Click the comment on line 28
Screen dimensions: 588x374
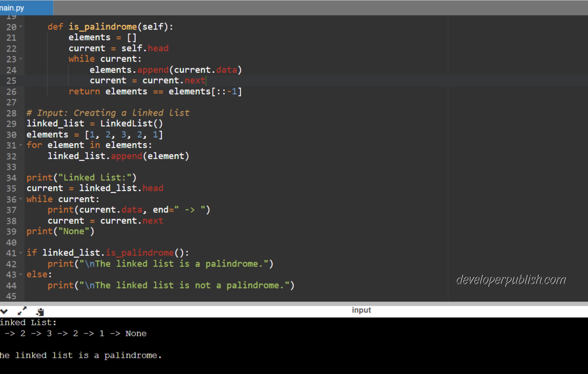(x=108, y=113)
